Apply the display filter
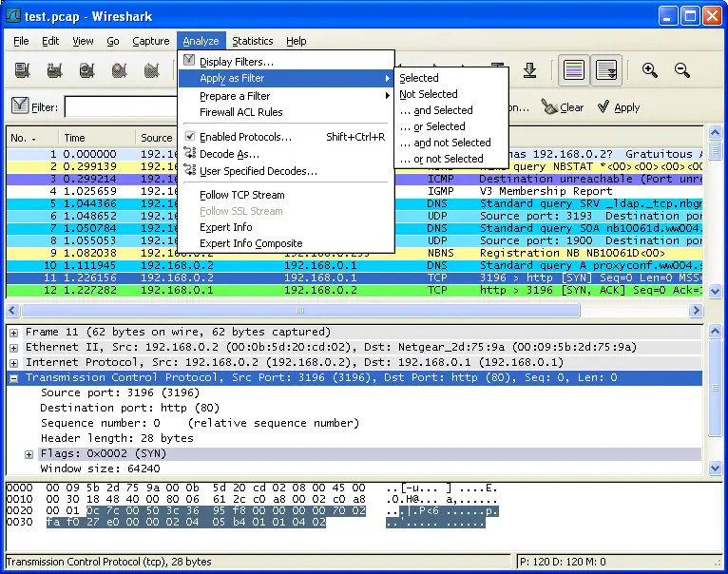 click(619, 107)
